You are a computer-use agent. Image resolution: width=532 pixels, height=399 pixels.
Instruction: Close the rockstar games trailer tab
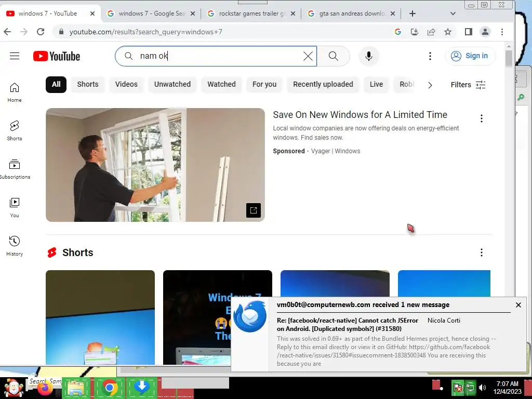pyautogui.click(x=293, y=14)
